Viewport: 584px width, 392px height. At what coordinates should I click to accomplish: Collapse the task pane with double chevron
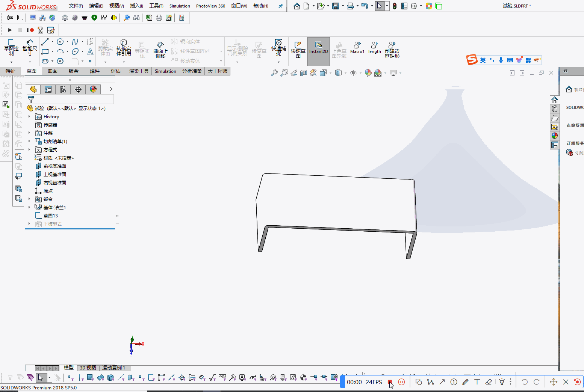566,71
